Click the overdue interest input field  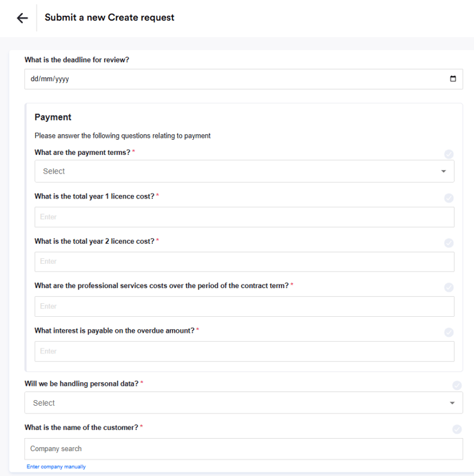coord(244,351)
